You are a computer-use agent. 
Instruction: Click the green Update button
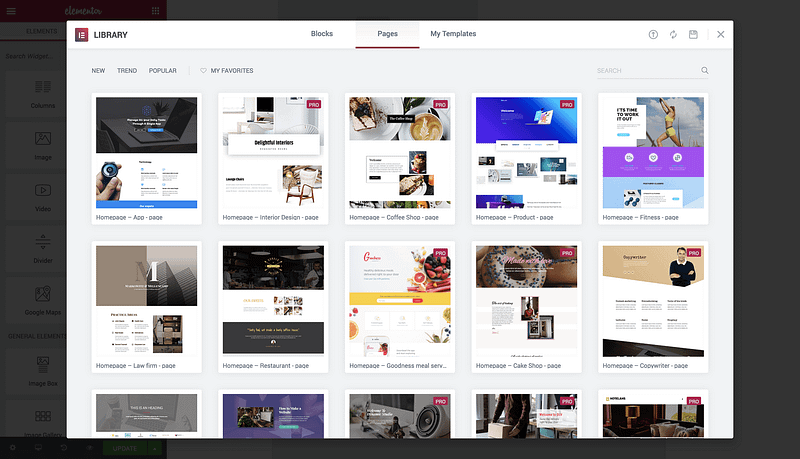tap(125, 448)
